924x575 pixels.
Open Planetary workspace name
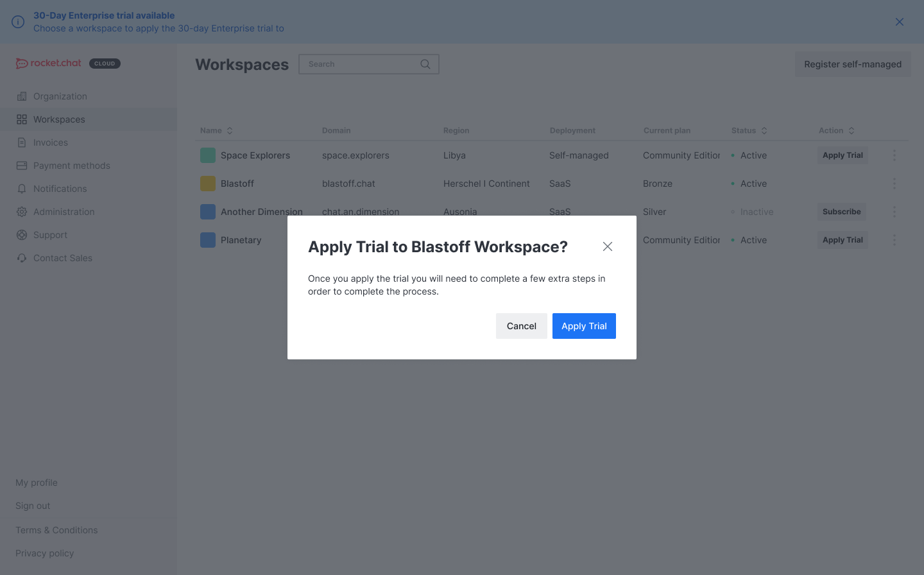pyautogui.click(x=241, y=240)
